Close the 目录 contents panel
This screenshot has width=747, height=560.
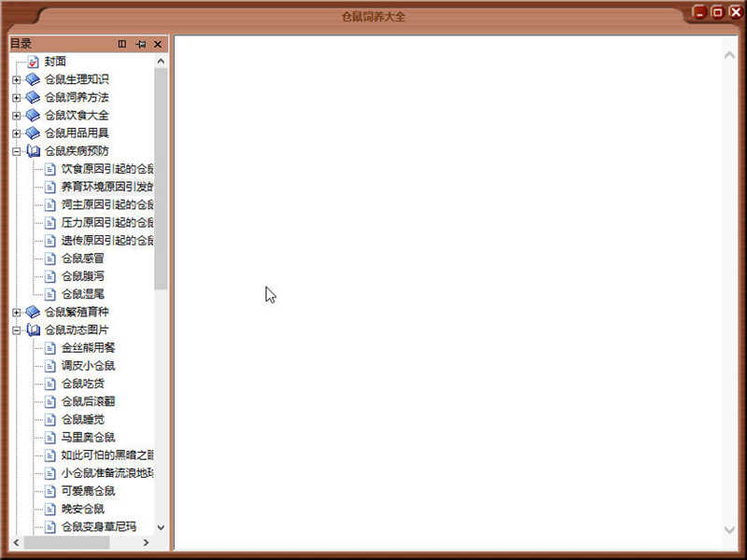click(158, 44)
